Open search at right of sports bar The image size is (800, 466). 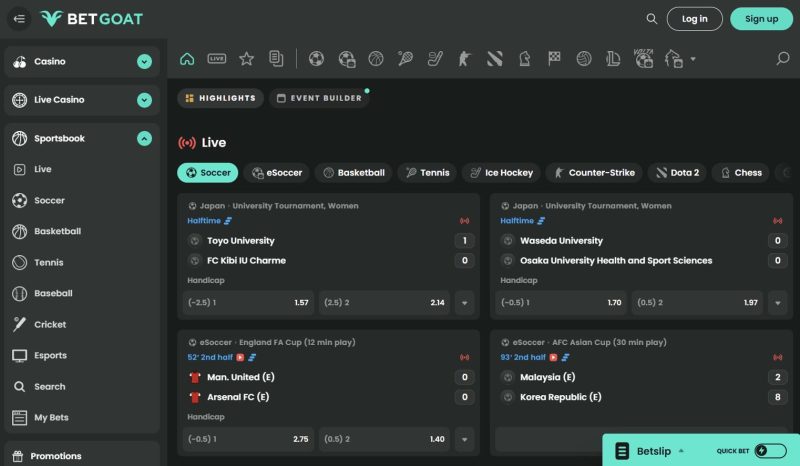click(x=783, y=59)
